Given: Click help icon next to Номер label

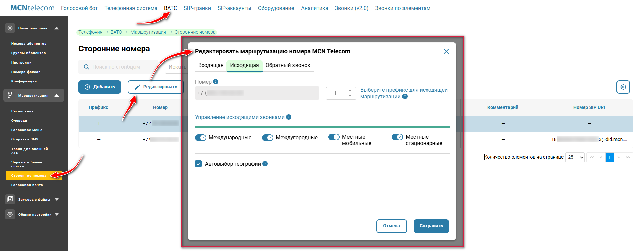Looking at the screenshot, I should tap(216, 82).
